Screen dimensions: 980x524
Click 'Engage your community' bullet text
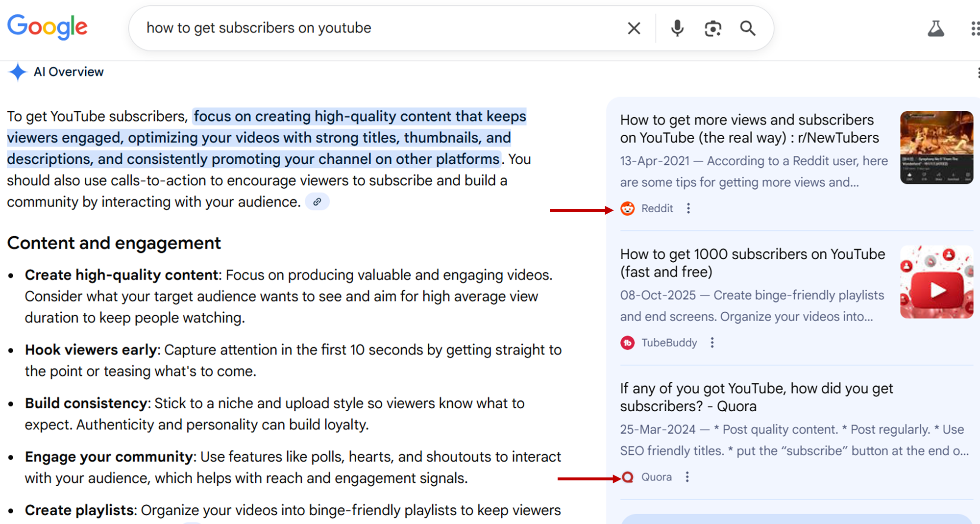pyautogui.click(x=109, y=457)
